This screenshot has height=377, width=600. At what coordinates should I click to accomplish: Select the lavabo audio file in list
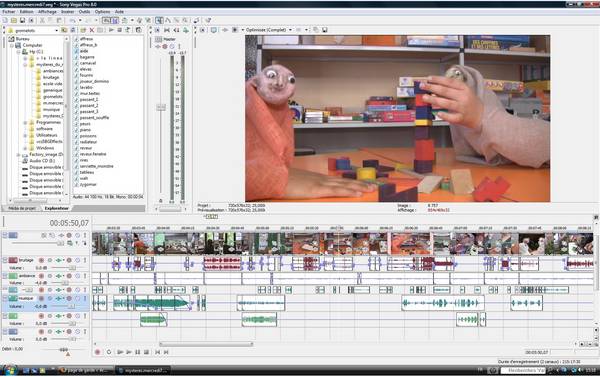click(x=86, y=87)
